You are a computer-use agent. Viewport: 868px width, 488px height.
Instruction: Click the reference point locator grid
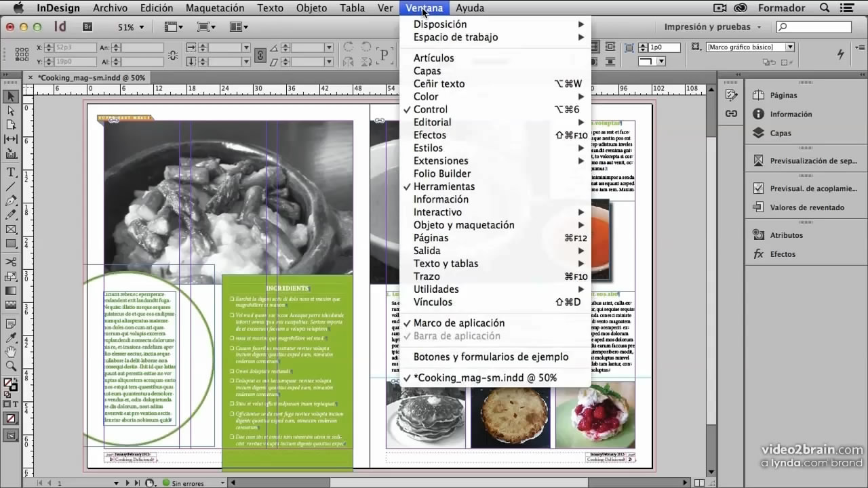[x=22, y=54]
